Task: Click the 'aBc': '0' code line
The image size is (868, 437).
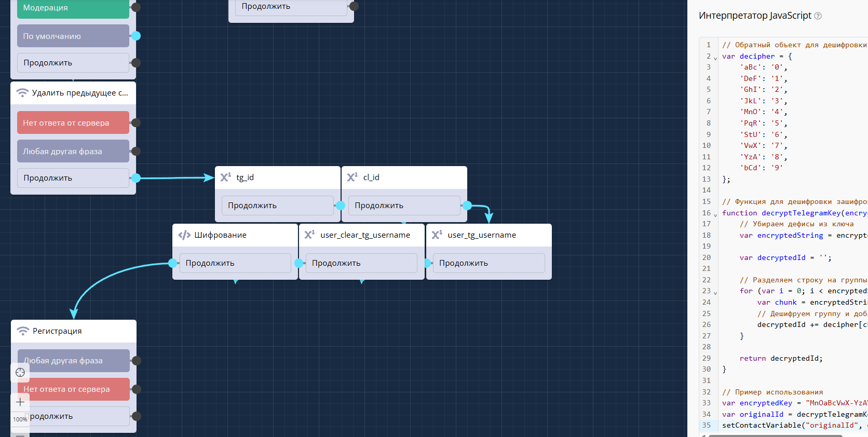Action: (x=764, y=67)
